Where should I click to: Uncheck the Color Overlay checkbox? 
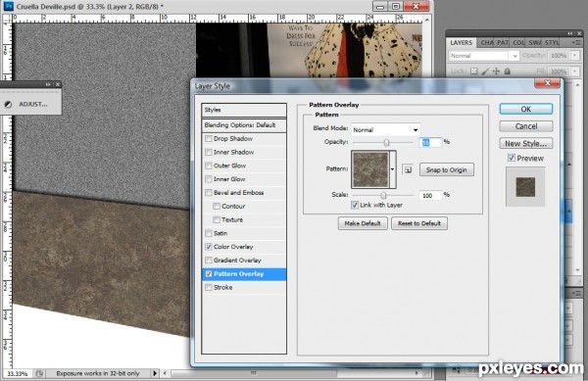[x=209, y=247]
